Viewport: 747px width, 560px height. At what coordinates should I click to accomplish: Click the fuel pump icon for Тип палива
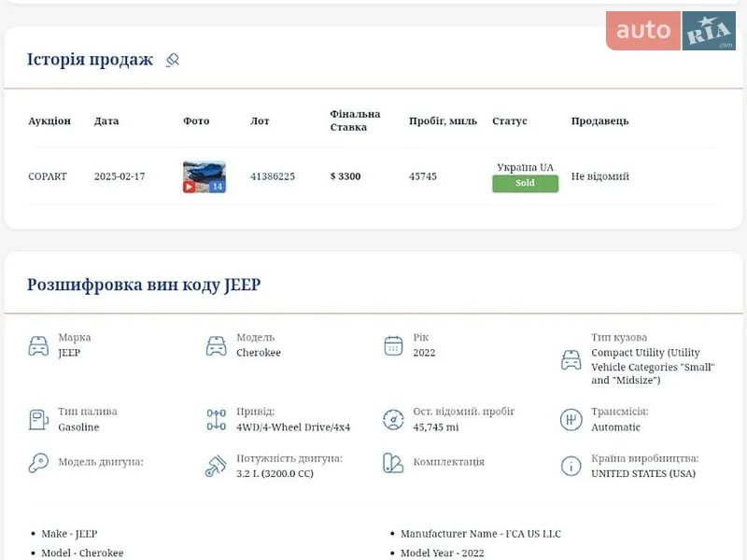tap(38, 420)
